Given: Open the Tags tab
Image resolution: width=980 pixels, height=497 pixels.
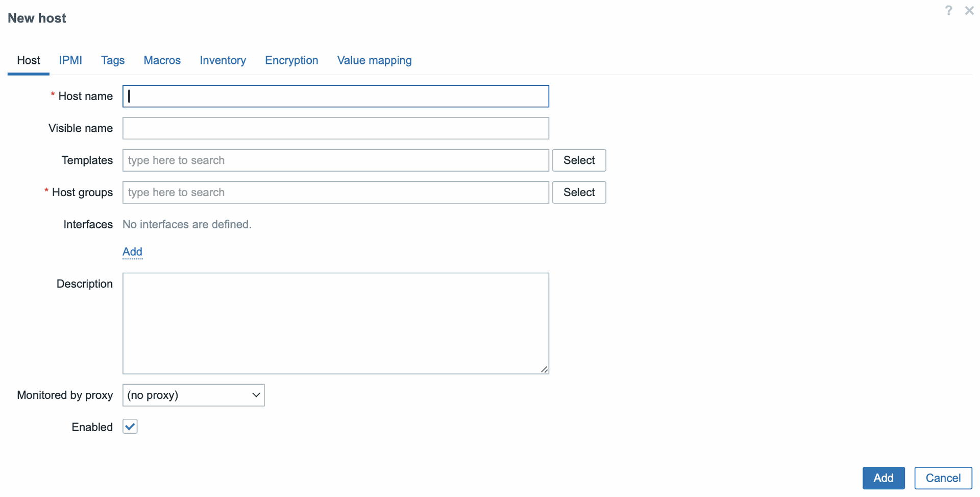Looking at the screenshot, I should [113, 60].
